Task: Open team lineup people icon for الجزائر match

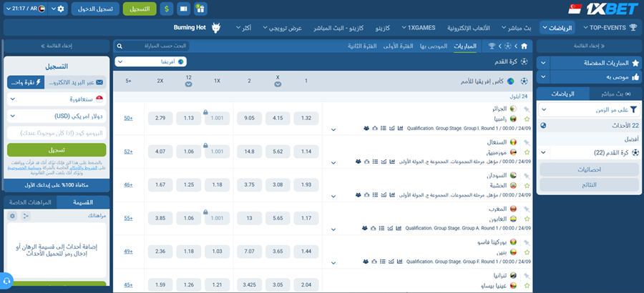Action: (x=367, y=129)
